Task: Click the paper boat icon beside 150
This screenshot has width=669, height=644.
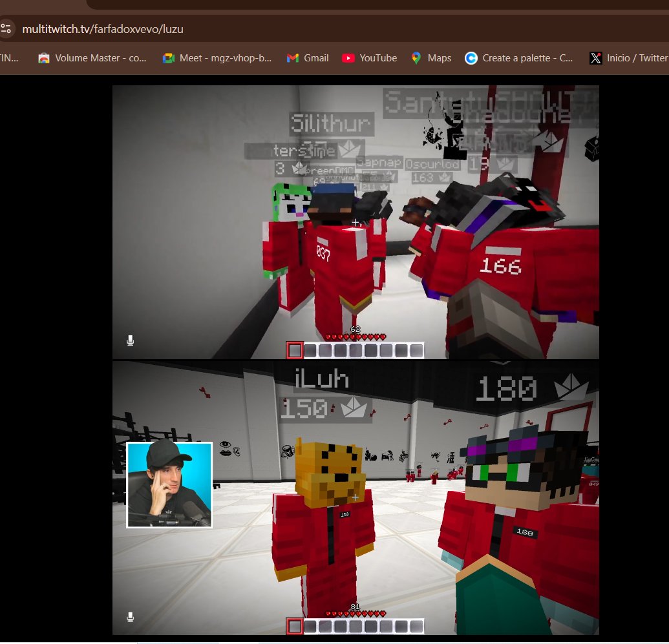Action: click(354, 408)
